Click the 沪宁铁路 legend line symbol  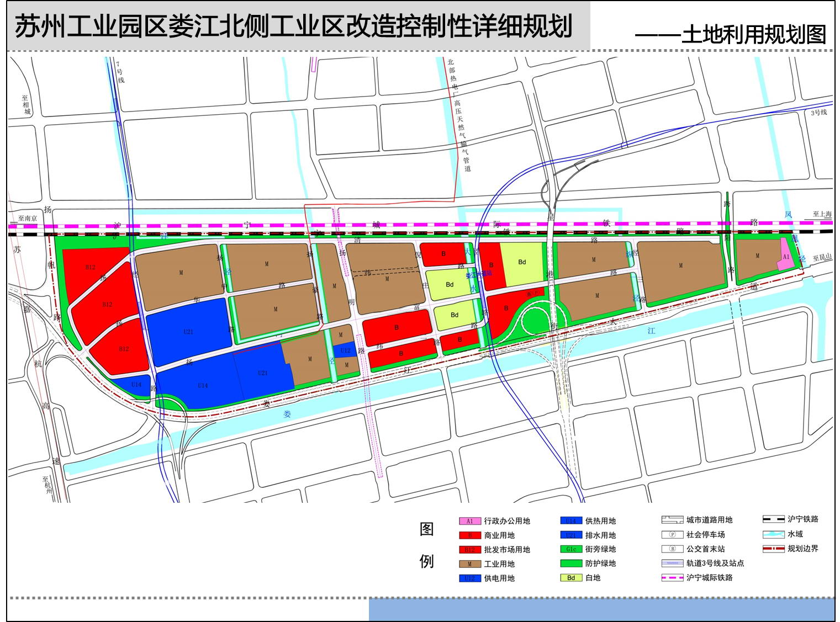coord(773,519)
